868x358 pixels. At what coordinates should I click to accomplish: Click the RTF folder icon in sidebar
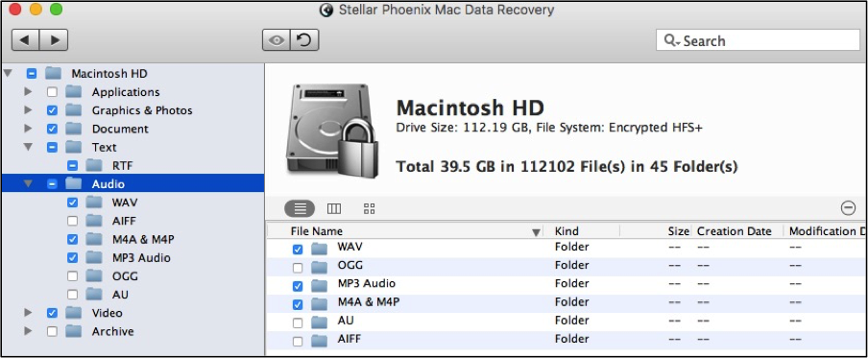pyautogui.click(x=95, y=165)
